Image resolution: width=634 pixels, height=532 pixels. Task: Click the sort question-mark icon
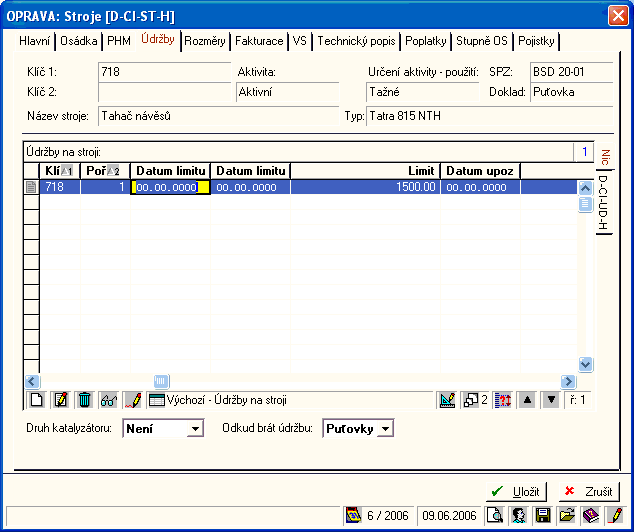click(x=503, y=400)
